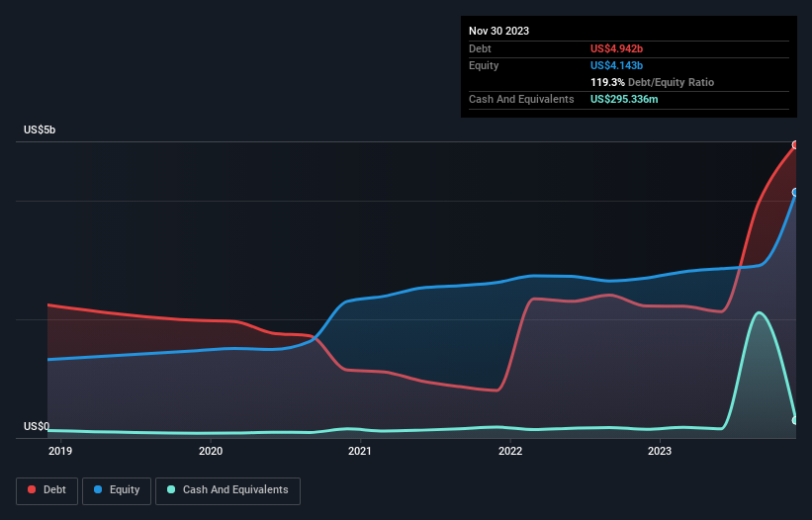Viewport: 812px width, 520px height.
Task: Click the Nov 30 2023 tooltip date
Action: 498,31
